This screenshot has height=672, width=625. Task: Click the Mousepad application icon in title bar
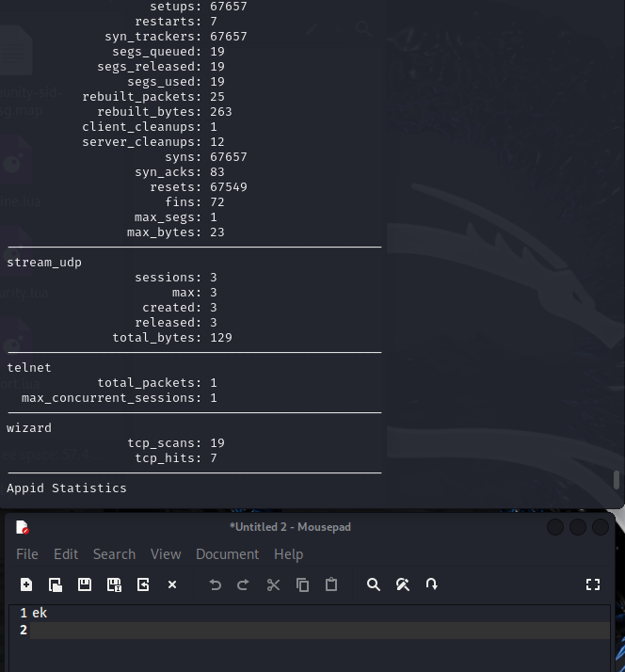(22, 527)
